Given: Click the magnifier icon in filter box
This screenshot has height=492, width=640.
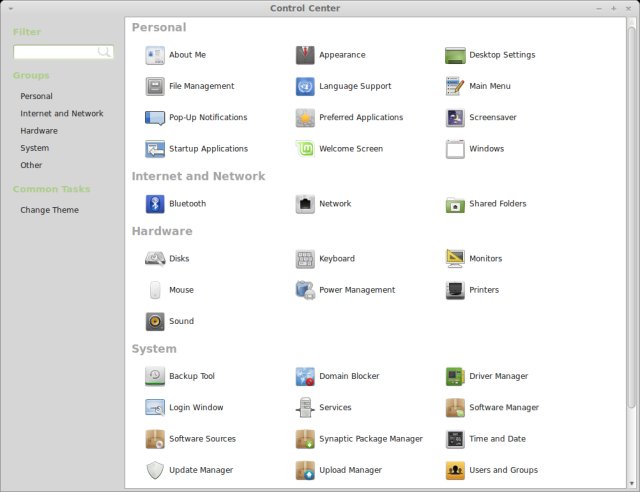Looking at the screenshot, I should click(104, 52).
